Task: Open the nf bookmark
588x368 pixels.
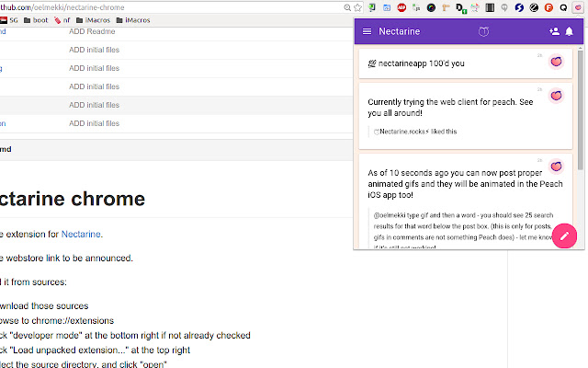Action: [x=62, y=20]
